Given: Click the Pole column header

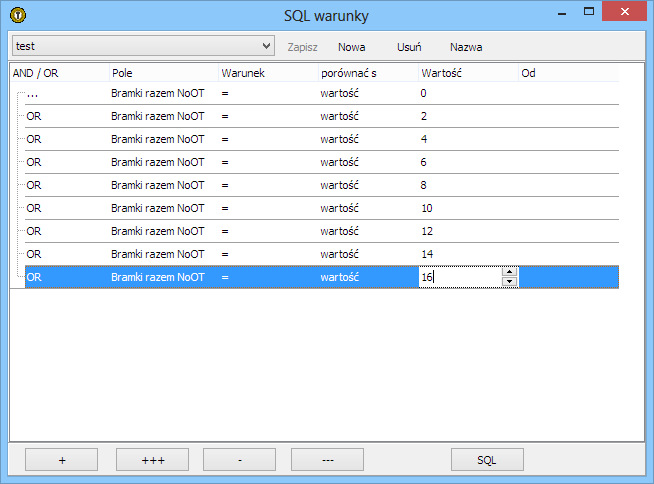Looking at the screenshot, I should 164,73.
